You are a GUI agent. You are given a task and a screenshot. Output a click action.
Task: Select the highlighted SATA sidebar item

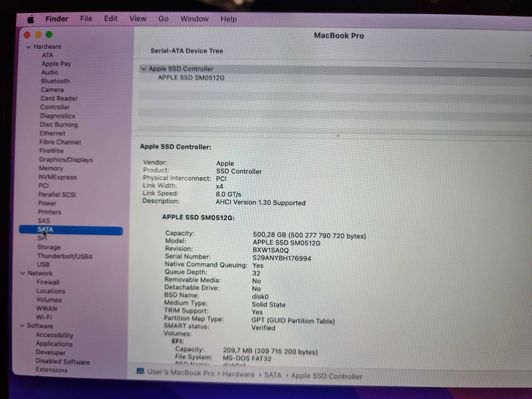click(x=71, y=230)
